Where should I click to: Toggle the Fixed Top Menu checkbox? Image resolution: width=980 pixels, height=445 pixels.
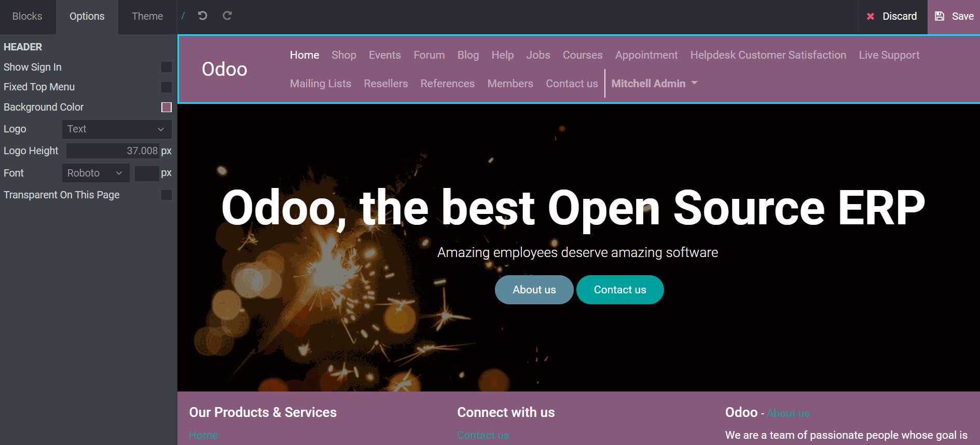tap(166, 87)
